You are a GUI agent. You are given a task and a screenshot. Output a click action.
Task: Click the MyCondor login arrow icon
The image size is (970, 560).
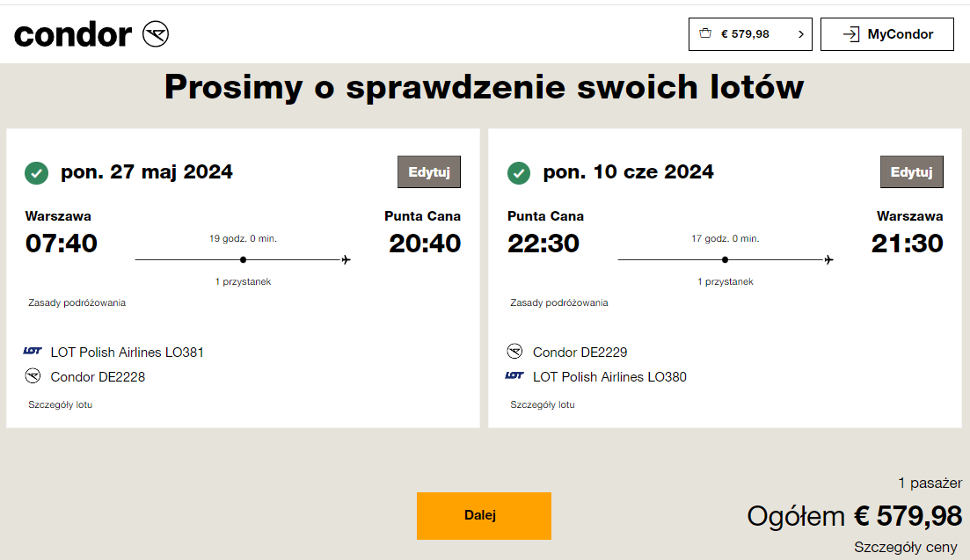coord(851,34)
